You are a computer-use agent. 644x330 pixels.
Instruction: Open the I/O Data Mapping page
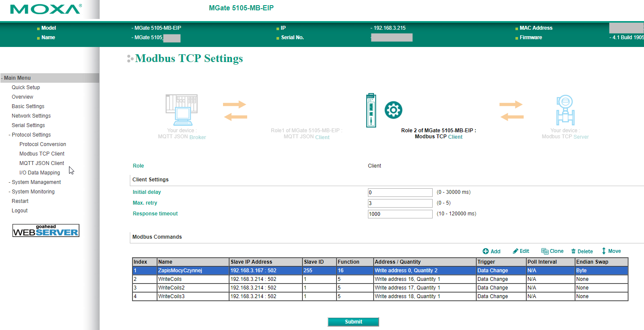pyautogui.click(x=40, y=173)
